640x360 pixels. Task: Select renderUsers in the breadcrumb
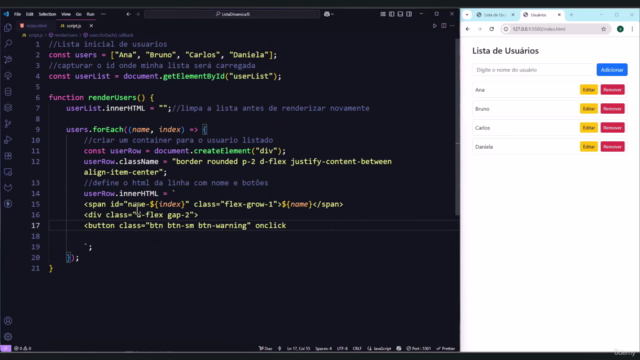63,35
